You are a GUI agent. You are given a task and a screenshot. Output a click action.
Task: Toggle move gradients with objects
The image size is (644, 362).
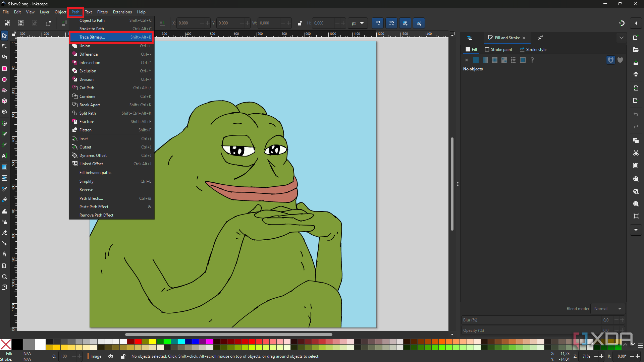point(405,23)
